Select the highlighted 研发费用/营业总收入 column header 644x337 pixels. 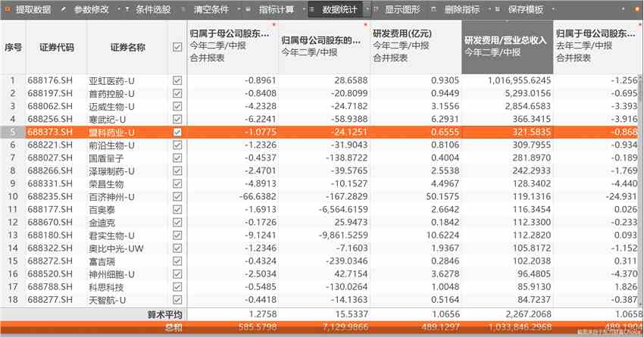507,47
